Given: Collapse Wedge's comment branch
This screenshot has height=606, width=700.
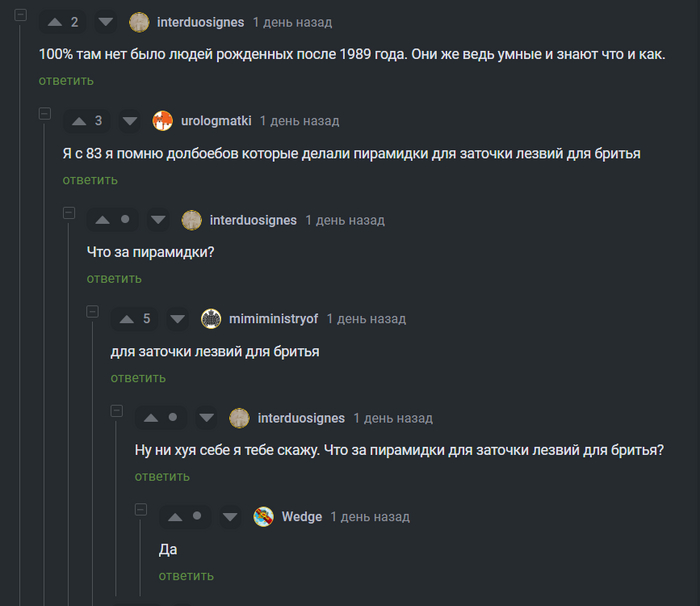Looking at the screenshot, I should pyautogui.click(x=140, y=510).
